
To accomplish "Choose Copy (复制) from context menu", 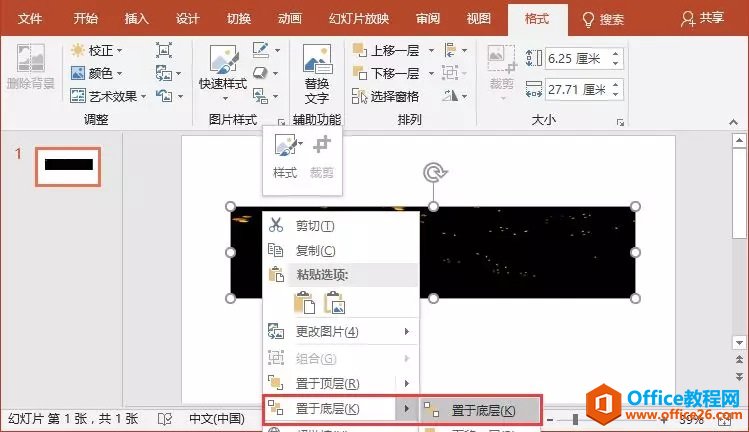I will point(315,250).
